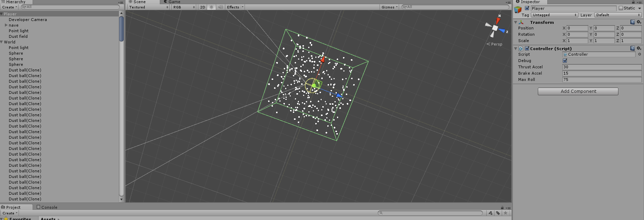
Task: Click the Project panel lock icon
Action: [x=502, y=207]
